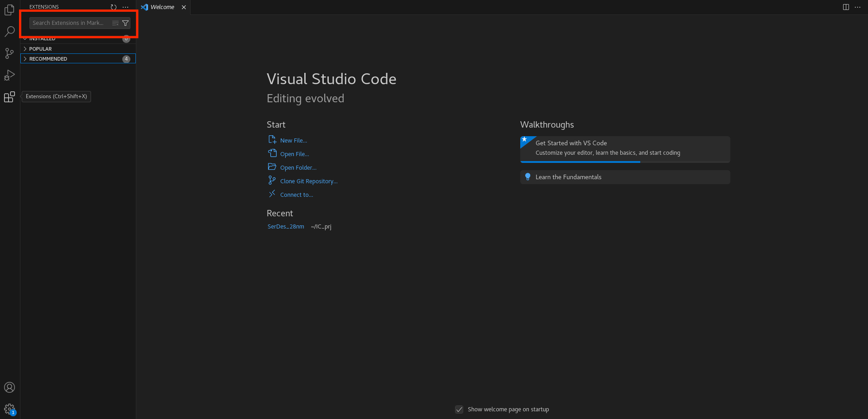Click the Visual Studio Code heading
Viewport: 868px width, 419px height.
pos(331,79)
